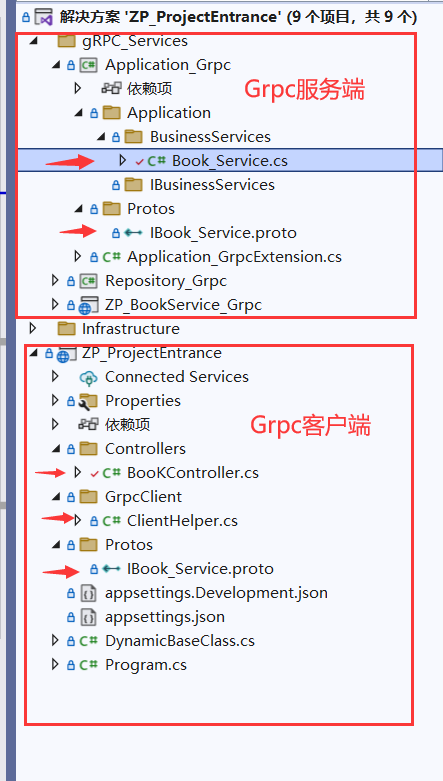Screen dimensions: 443x781
Task: Select the Program.cs file
Action: [x=146, y=665]
